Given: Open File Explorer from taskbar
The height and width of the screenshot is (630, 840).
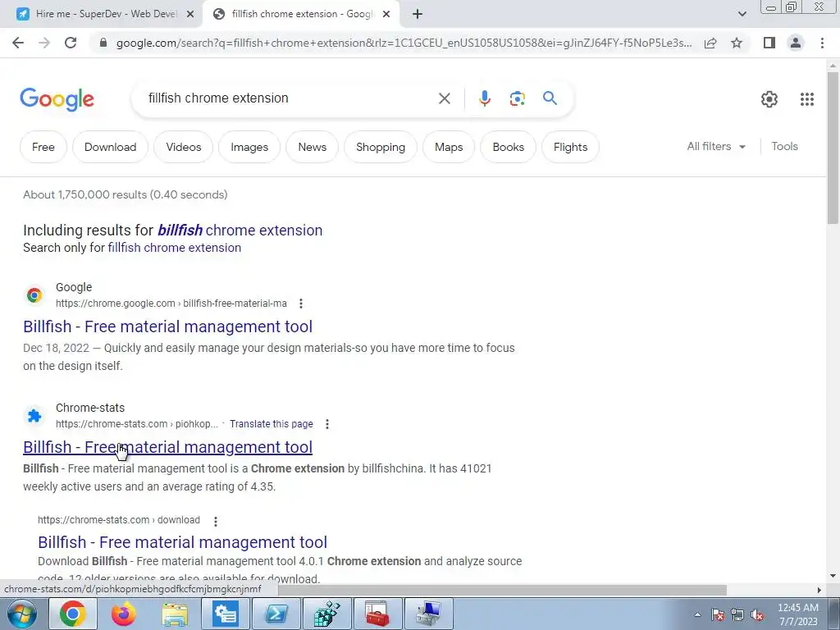Looking at the screenshot, I should tap(175, 614).
